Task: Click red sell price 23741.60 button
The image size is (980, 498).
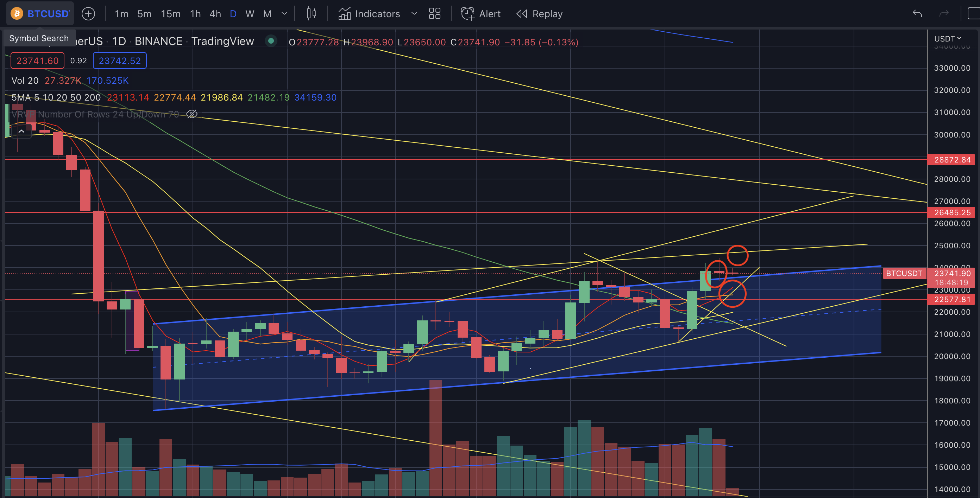Action: point(37,61)
